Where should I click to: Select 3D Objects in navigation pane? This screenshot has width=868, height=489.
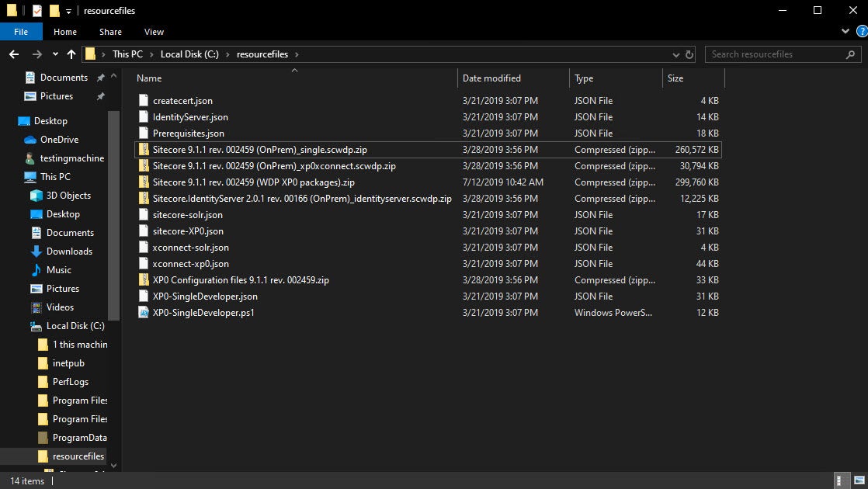(x=68, y=196)
